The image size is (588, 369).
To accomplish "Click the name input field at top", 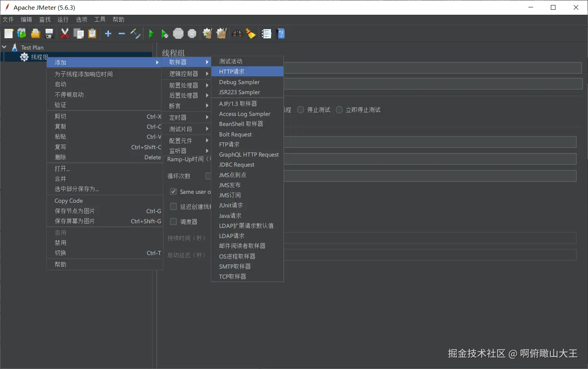I will [x=433, y=68].
